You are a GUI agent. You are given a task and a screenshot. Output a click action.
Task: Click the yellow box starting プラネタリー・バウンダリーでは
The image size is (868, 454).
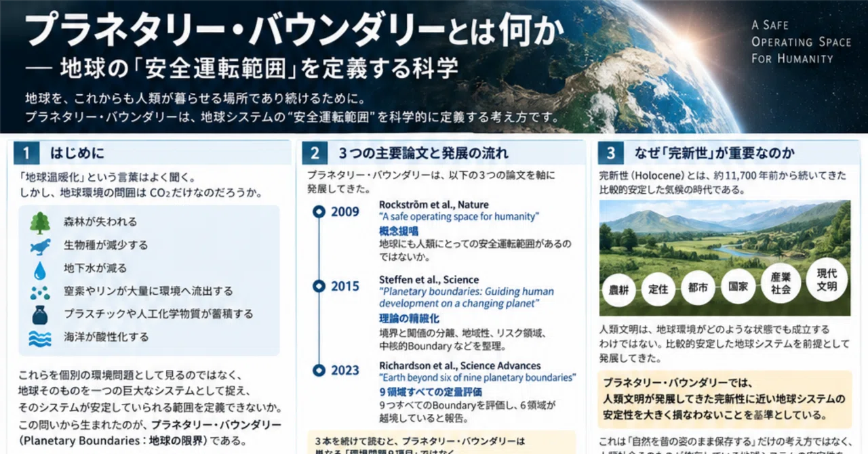pyautogui.click(x=724, y=398)
